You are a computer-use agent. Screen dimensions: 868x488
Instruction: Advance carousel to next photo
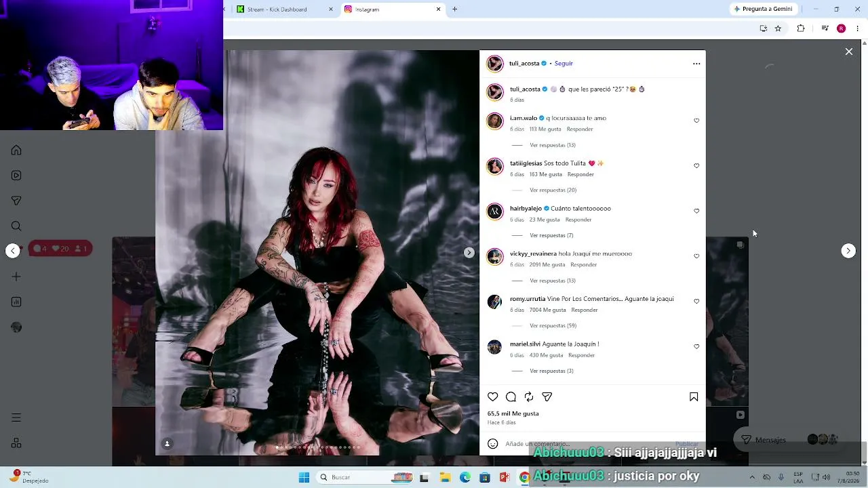point(469,253)
